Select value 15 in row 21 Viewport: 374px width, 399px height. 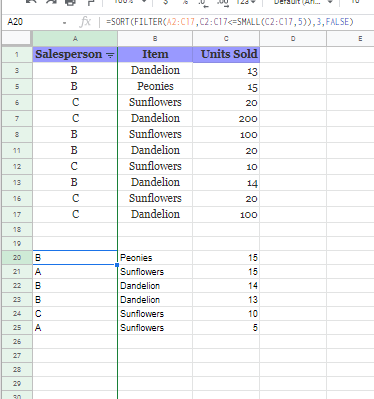pos(226,271)
